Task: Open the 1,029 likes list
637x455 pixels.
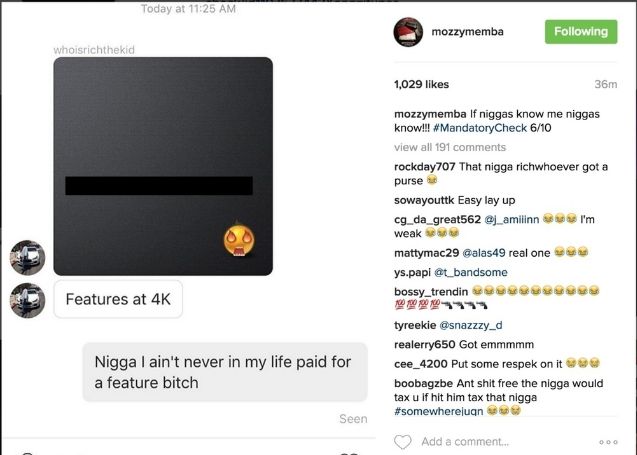Action: coord(421,84)
